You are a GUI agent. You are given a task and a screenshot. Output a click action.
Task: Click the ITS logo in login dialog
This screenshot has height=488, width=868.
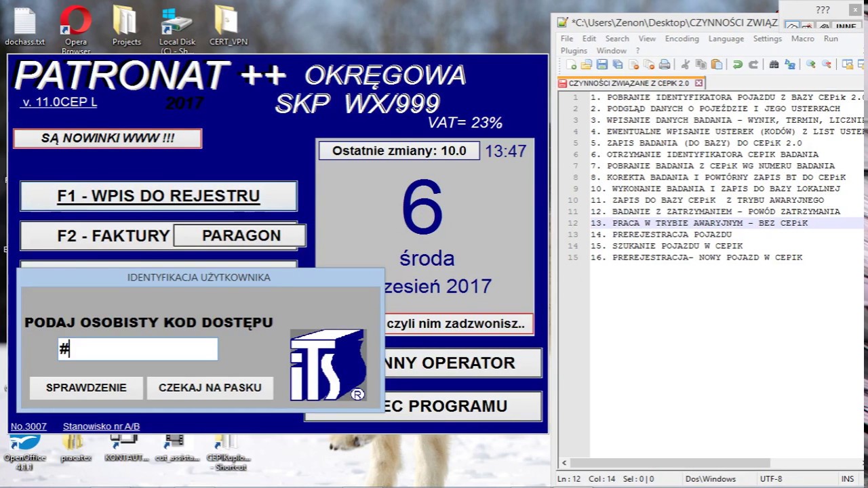tap(328, 365)
